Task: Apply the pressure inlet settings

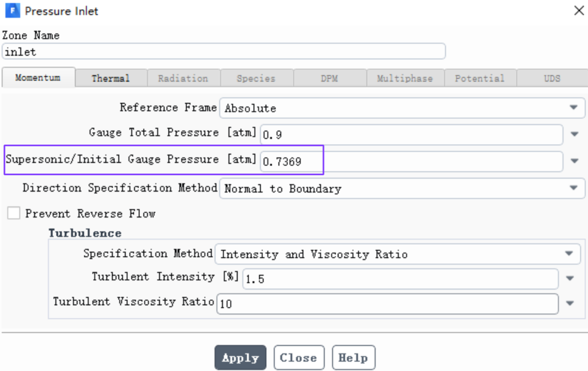Action: coord(241,357)
